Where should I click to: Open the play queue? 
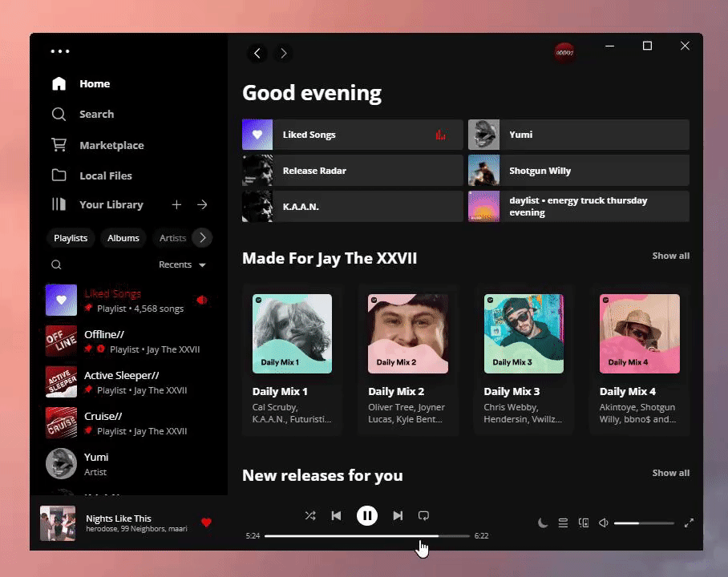click(x=563, y=523)
